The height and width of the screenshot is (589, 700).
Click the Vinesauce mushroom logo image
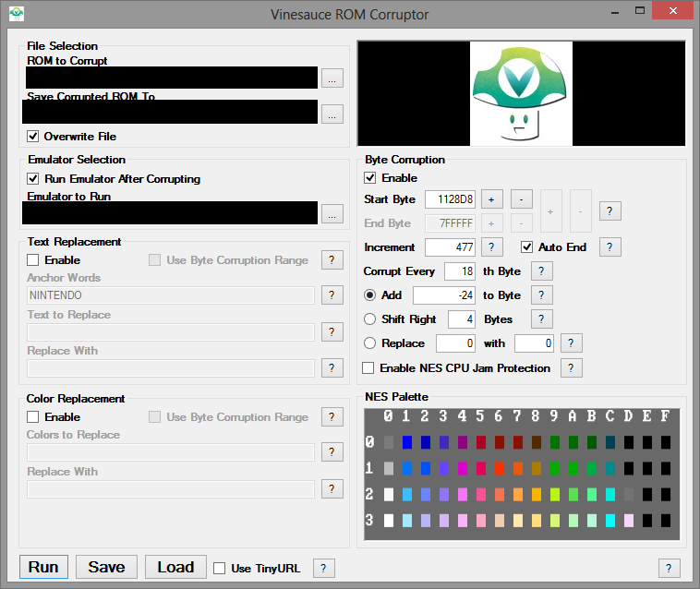(521, 94)
